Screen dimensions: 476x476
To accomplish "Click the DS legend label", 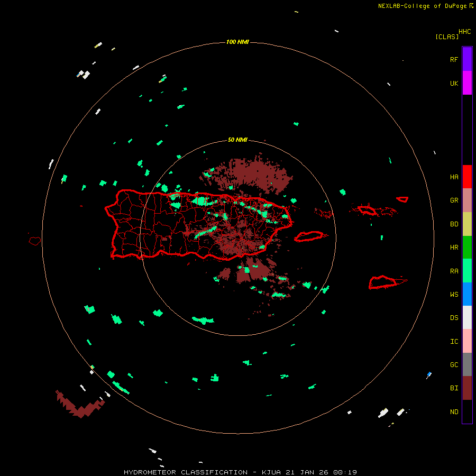I will [454, 318].
